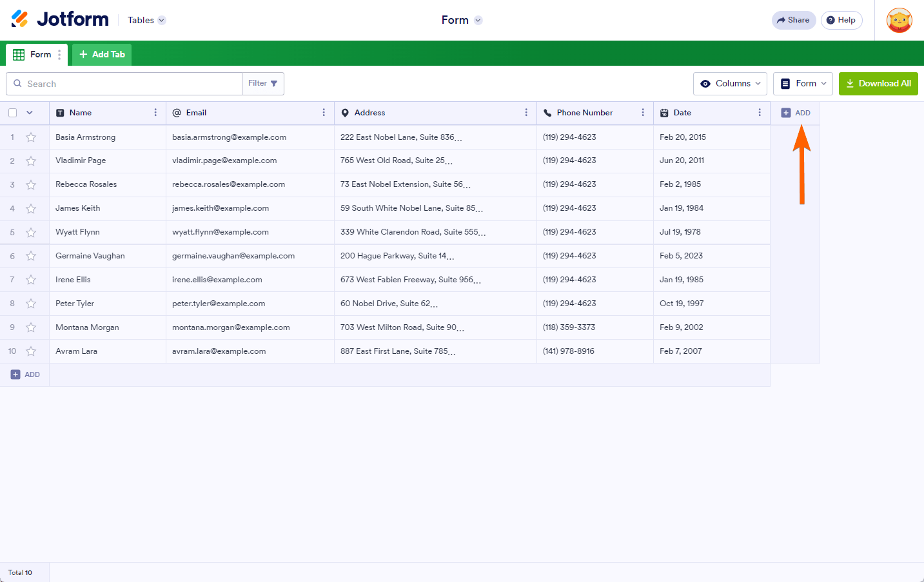Viewport: 924px width, 582px height.
Task: Open the user avatar profile menu
Action: coord(899,21)
